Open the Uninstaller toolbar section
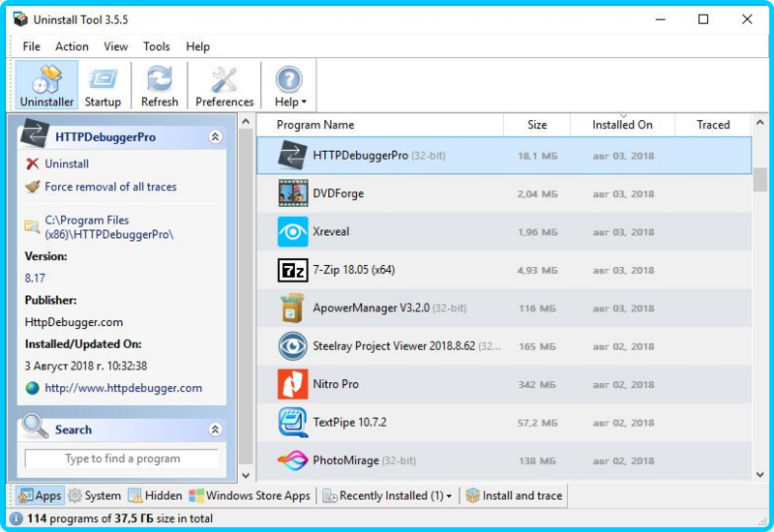Viewport: 774px width, 532px height. coord(46,85)
